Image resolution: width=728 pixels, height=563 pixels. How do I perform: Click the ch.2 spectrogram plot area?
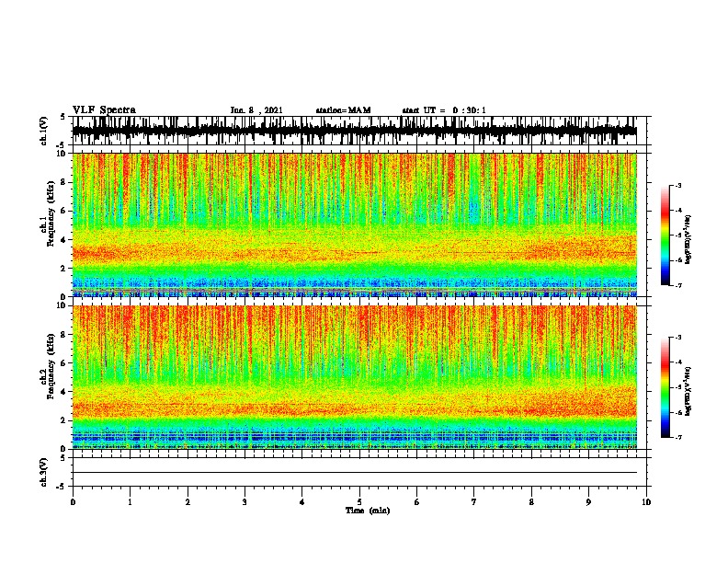point(355,377)
